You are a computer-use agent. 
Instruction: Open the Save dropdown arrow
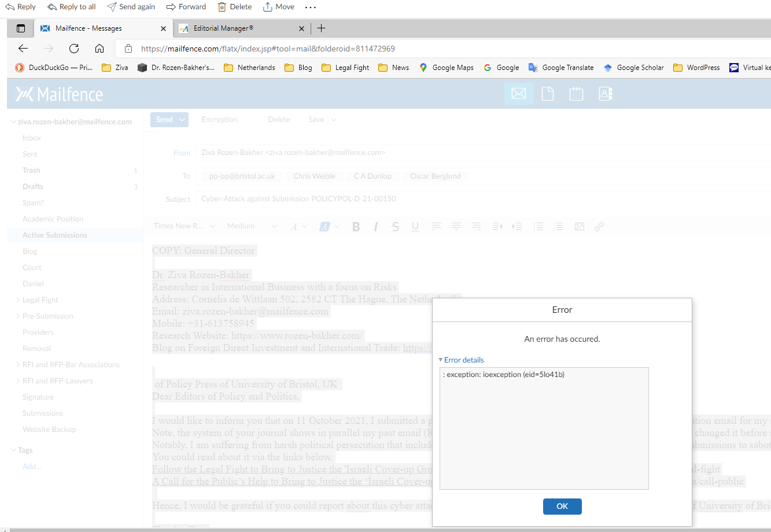click(333, 120)
